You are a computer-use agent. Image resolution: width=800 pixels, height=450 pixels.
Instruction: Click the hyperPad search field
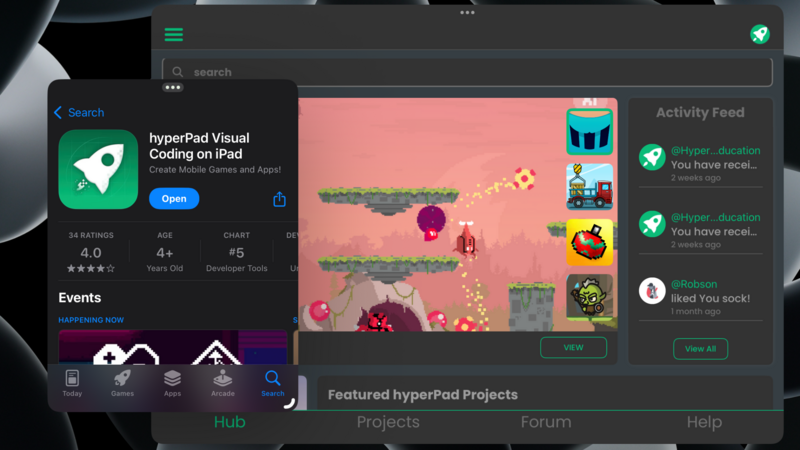point(467,72)
